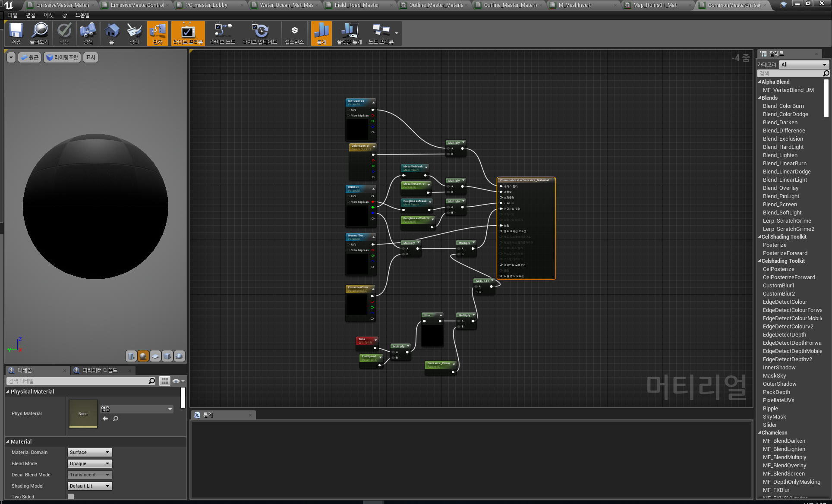This screenshot has width=832, height=504.
Task: Click the Live Nodes (라이브 노드) icon
Action: click(223, 33)
